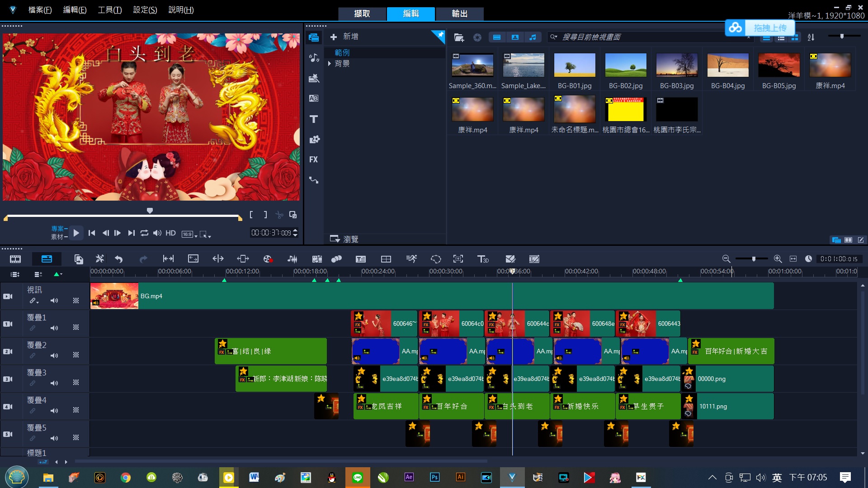
Task: Switch to Timeline view icon
Action: tap(47, 259)
